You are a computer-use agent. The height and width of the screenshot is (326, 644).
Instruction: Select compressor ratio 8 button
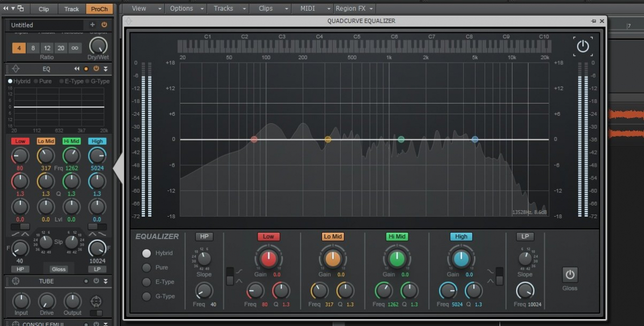click(x=33, y=48)
